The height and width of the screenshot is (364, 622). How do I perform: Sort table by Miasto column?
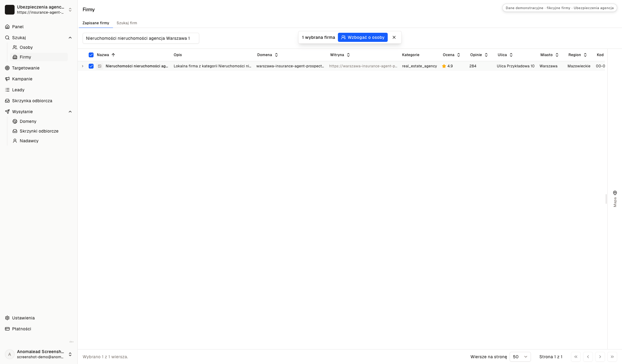549,55
